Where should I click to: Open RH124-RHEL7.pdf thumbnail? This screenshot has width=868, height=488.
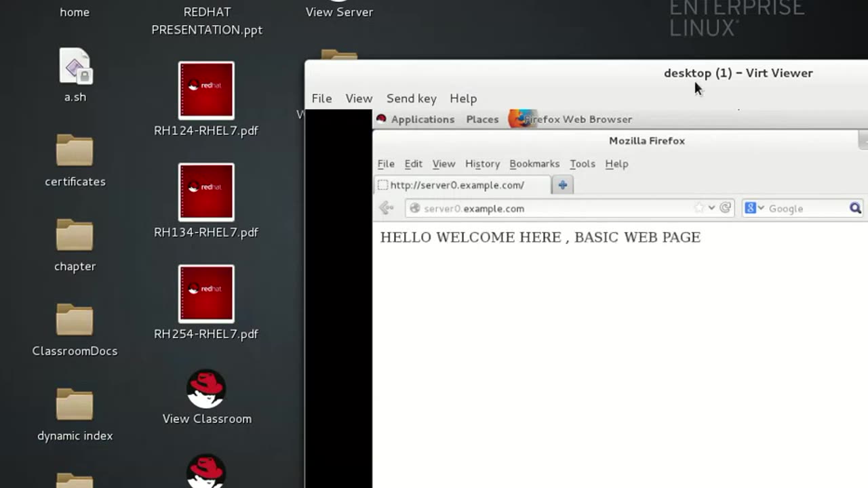(x=206, y=90)
